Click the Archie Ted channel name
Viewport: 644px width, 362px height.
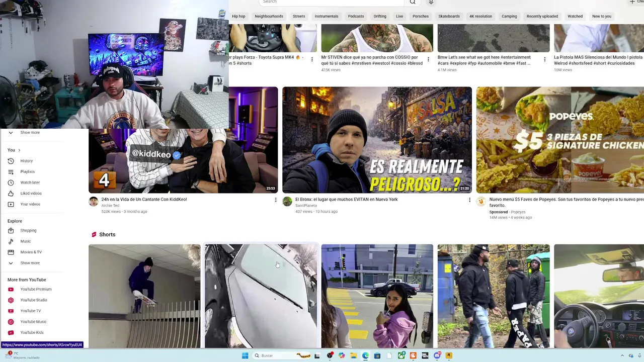click(x=110, y=206)
